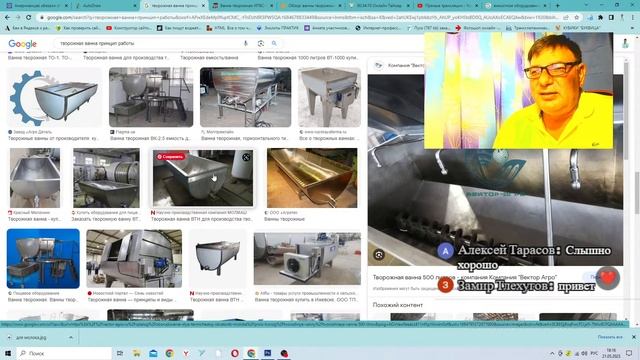
Task: Click the browser forward arrow
Action: click(18, 18)
